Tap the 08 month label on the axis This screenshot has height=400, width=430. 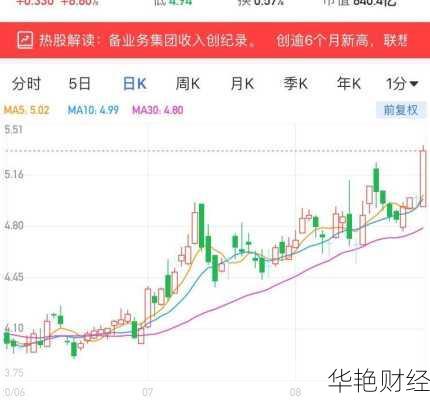pyautogui.click(x=295, y=392)
